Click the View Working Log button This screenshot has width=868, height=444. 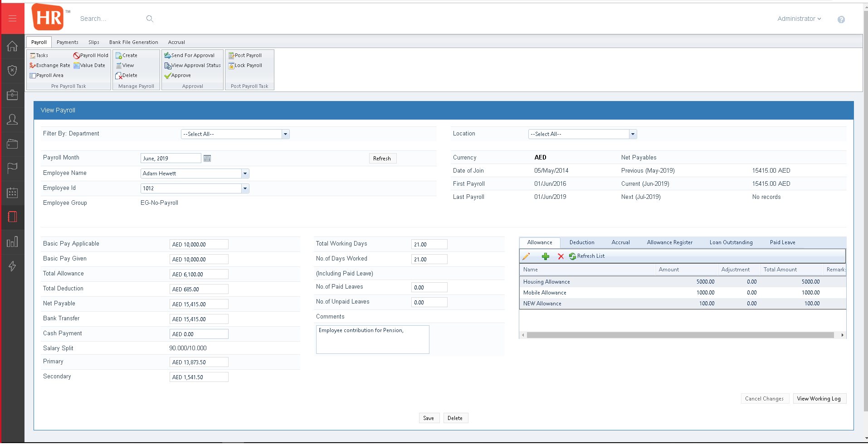819,398
